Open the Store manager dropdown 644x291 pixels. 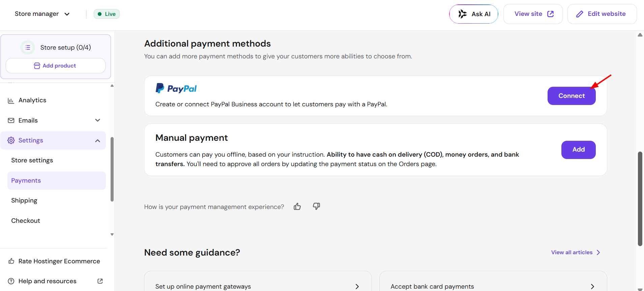(x=42, y=14)
